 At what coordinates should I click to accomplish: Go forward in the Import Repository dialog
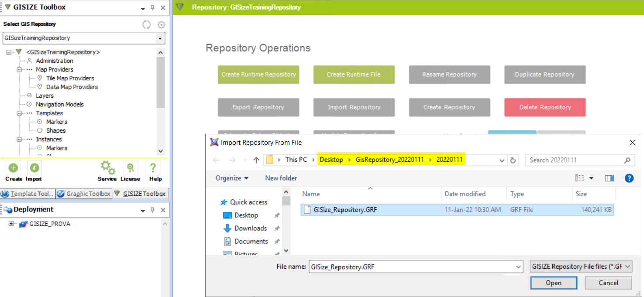tap(232, 160)
